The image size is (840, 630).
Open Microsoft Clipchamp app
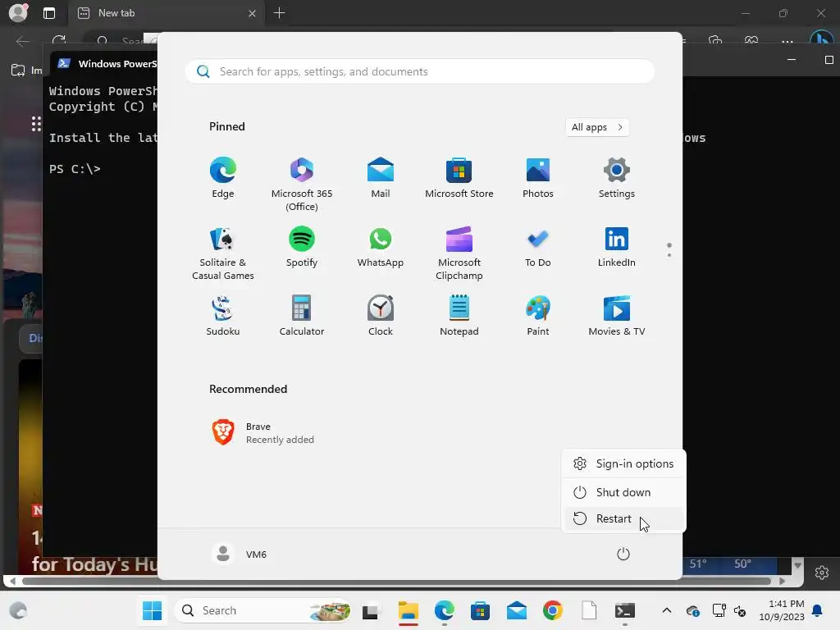coord(459,253)
